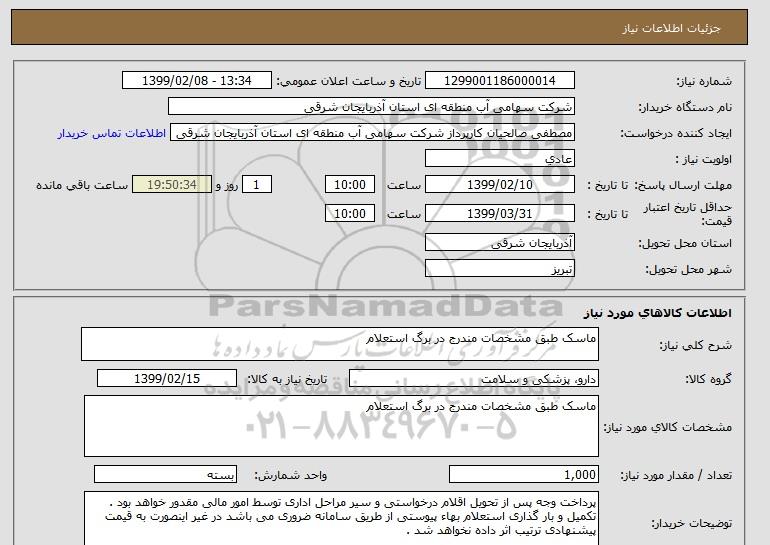The width and height of the screenshot is (770, 545).
Task: Click the label شهر محل تحویل
Action: click(688, 270)
